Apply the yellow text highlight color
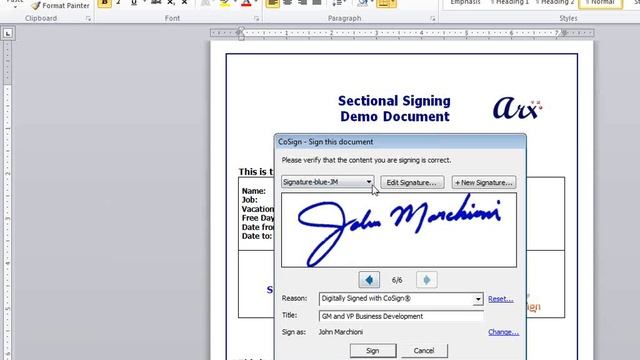Viewport: 640px width, 360px height. pyautogui.click(x=224, y=4)
